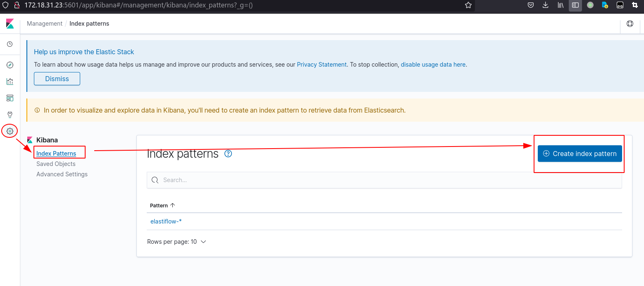Open Dev Tools wrench icon in sidebar
644x286 pixels.
(10, 115)
